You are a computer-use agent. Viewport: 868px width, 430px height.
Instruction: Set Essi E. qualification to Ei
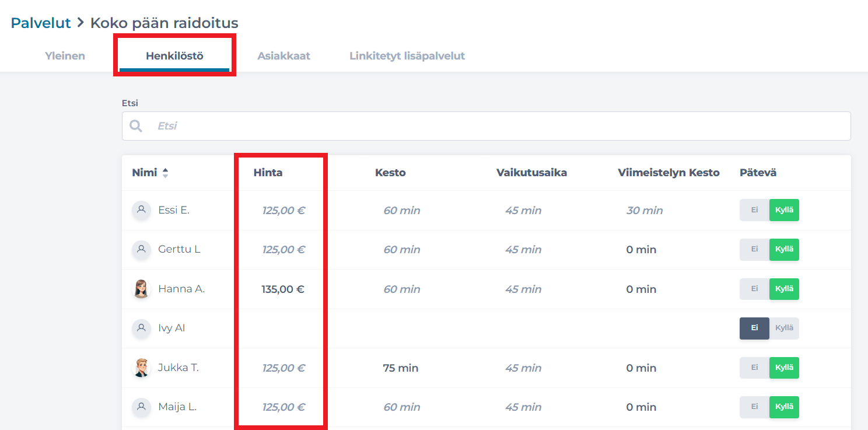[754, 210]
